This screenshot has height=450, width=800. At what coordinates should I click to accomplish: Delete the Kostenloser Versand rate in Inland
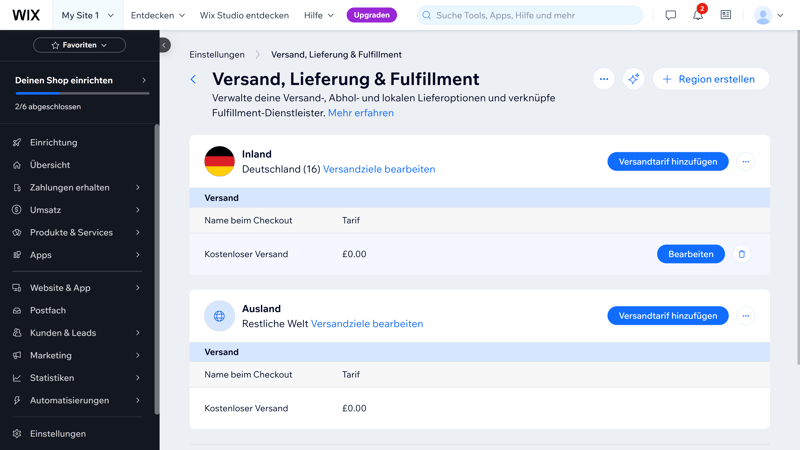[741, 254]
